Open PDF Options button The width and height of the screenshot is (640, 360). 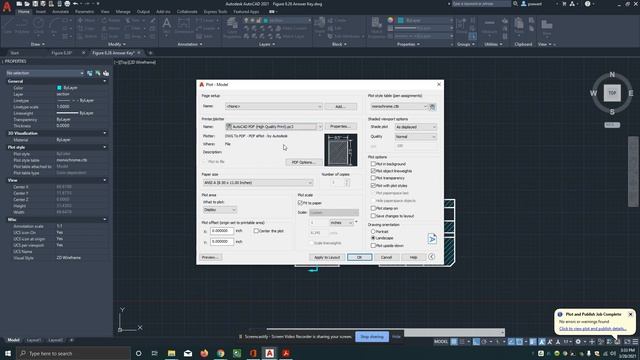click(303, 162)
